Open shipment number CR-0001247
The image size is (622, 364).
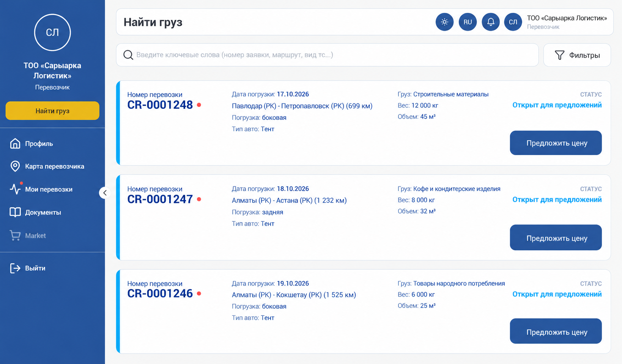tap(160, 199)
